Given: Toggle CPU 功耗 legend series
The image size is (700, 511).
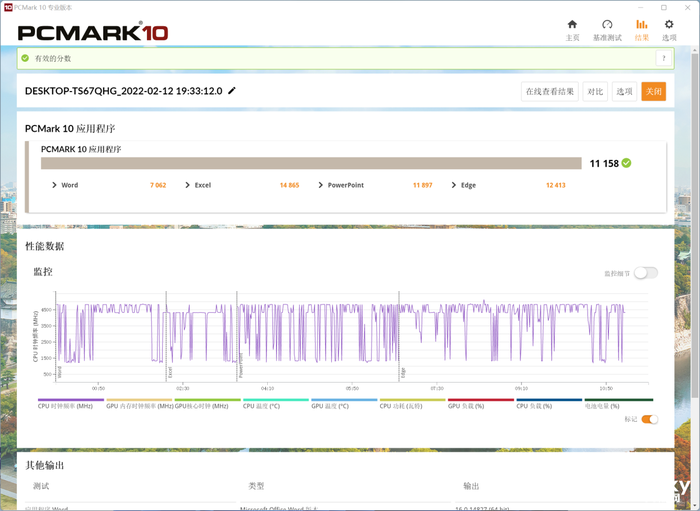Looking at the screenshot, I should pyautogui.click(x=412, y=403).
